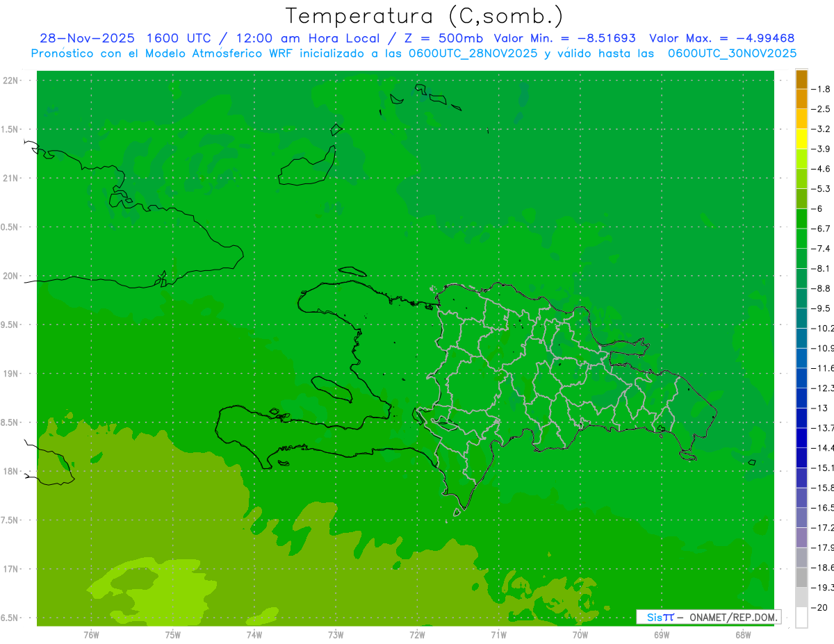Click the '71W' longitude label
This screenshot has height=644, width=834.
(498, 635)
